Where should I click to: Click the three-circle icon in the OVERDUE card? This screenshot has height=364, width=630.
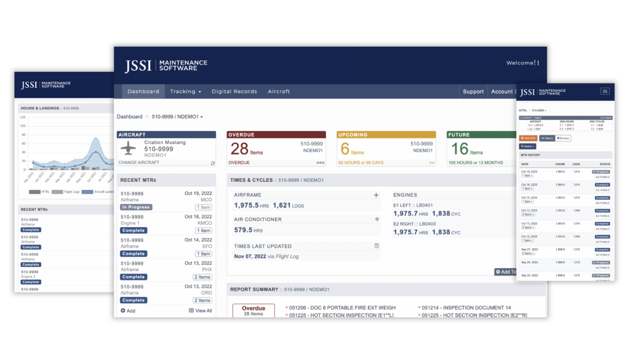[320, 163]
